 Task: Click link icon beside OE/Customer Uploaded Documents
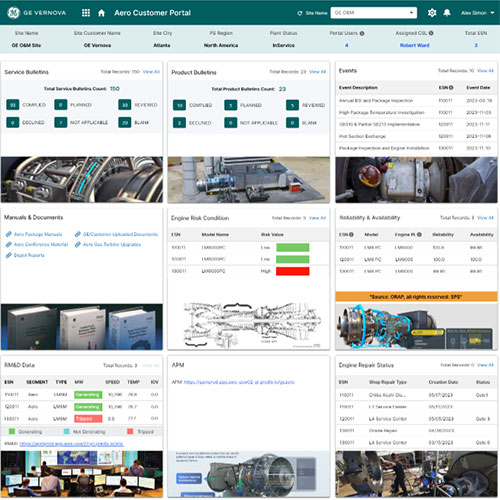pos(78,234)
